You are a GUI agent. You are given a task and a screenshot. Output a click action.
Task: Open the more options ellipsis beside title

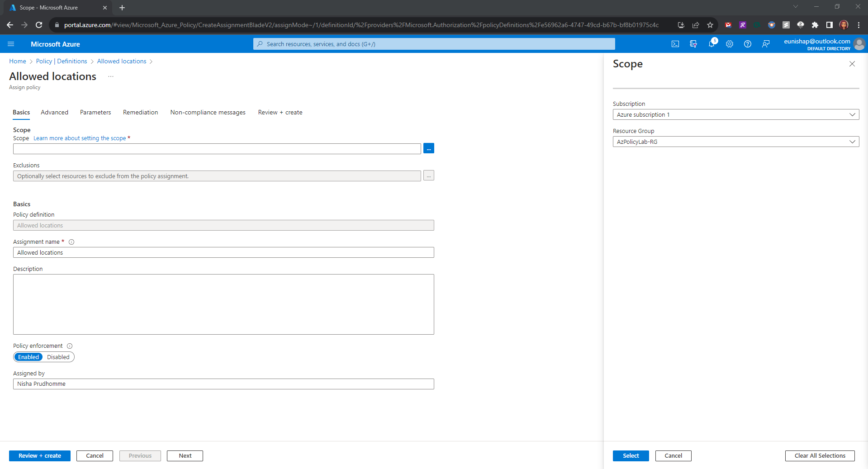[x=111, y=76]
